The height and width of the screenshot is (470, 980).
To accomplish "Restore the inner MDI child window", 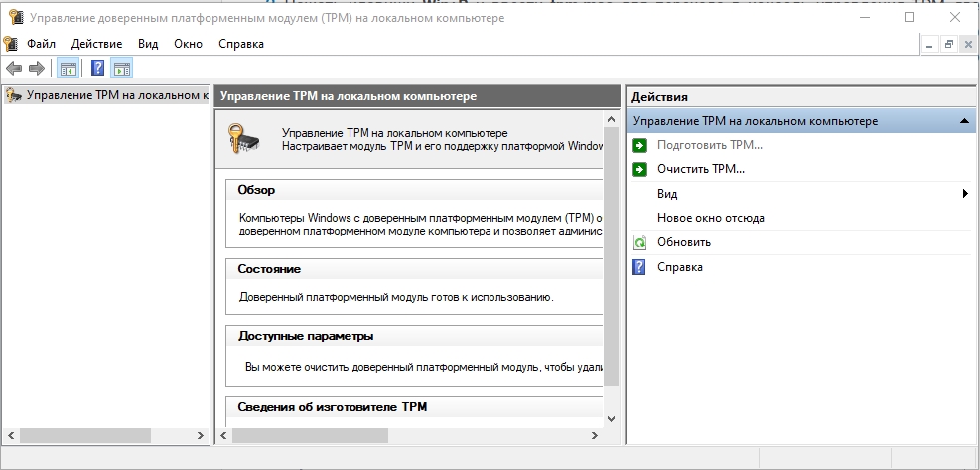I will pyautogui.click(x=949, y=44).
